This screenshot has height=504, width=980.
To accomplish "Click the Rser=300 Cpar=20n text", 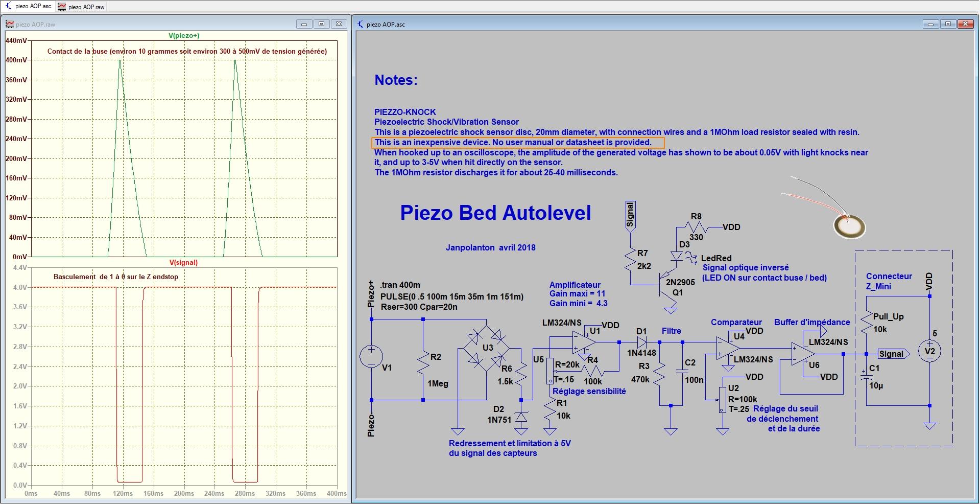I will coord(419,307).
